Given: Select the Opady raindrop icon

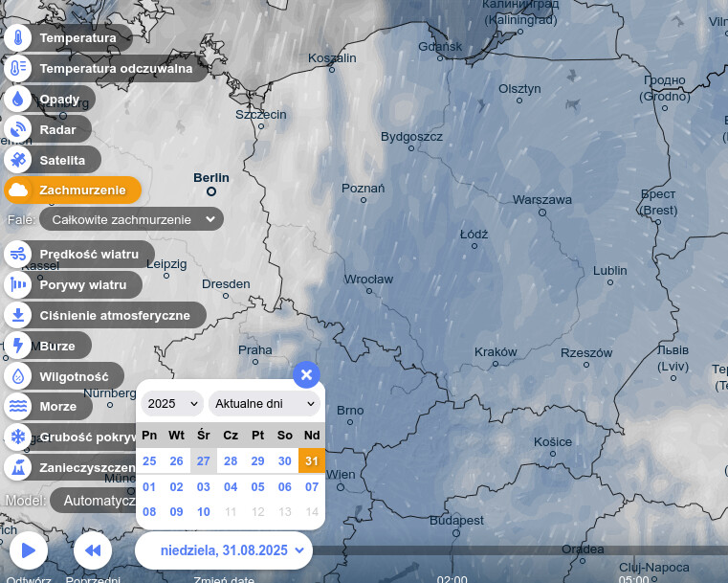Looking at the screenshot, I should tap(18, 99).
